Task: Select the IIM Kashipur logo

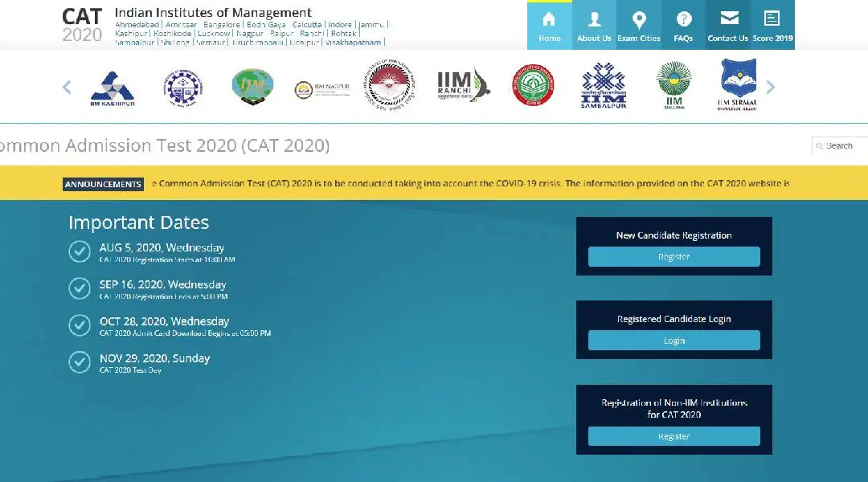Action: (x=112, y=88)
